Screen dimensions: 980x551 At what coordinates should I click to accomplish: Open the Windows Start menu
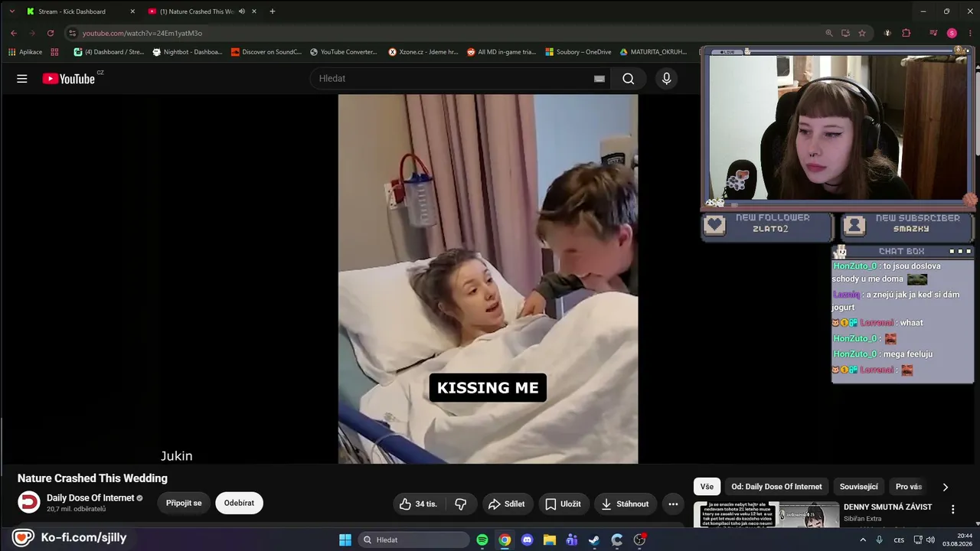[345, 540]
